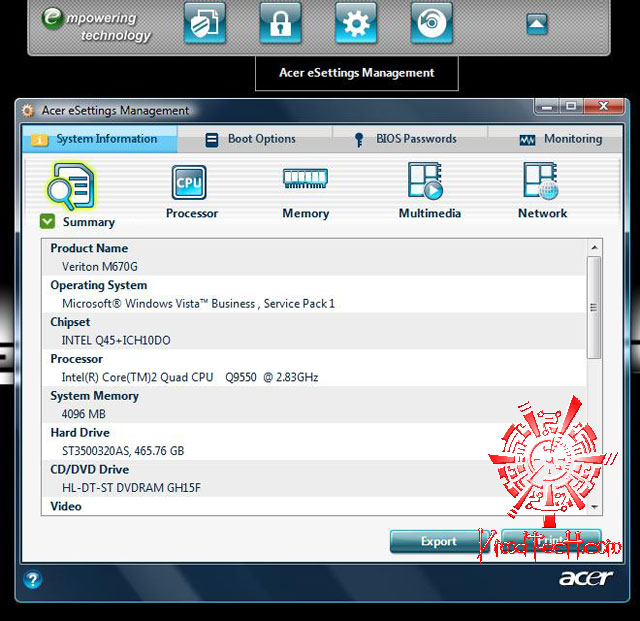Click the 'CD/DVD Drive' heading

coord(90,470)
